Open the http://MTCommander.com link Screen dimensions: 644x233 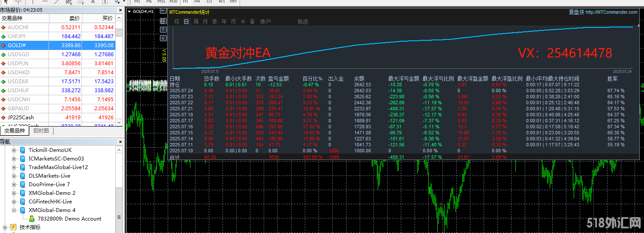pos(611,12)
